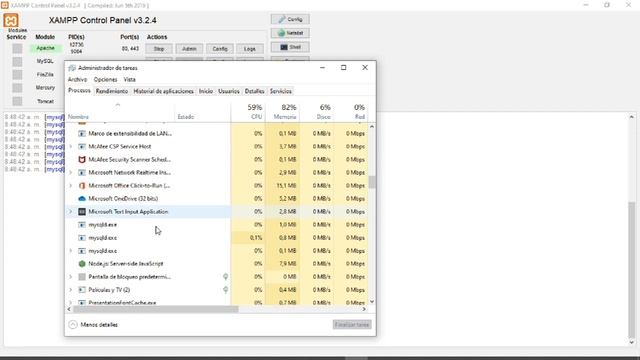Viewport: 640px width, 360px height.
Task: Expand the Microsoft Network Realtime process group
Action: [x=71, y=172]
